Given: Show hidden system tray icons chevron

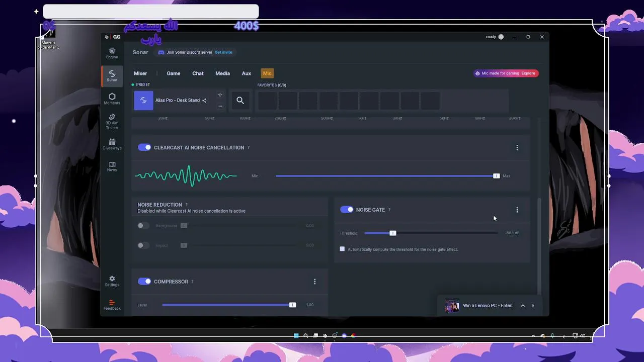Looking at the screenshot, I should pyautogui.click(x=533, y=336).
